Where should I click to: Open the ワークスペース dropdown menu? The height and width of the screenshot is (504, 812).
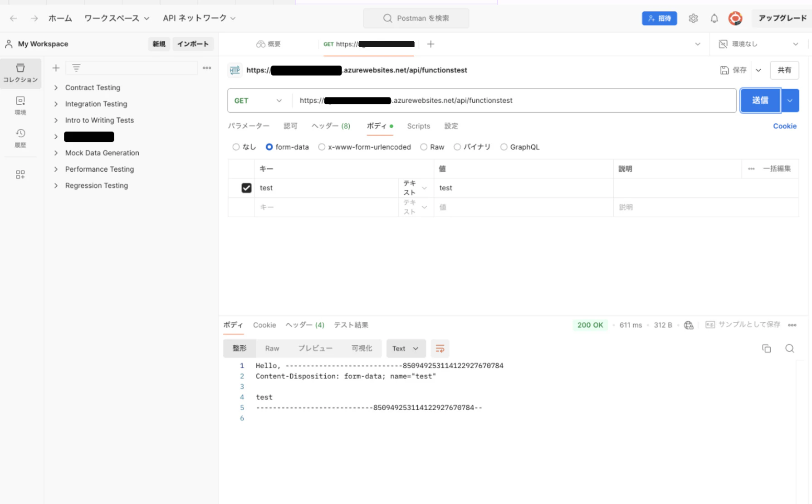117,18
